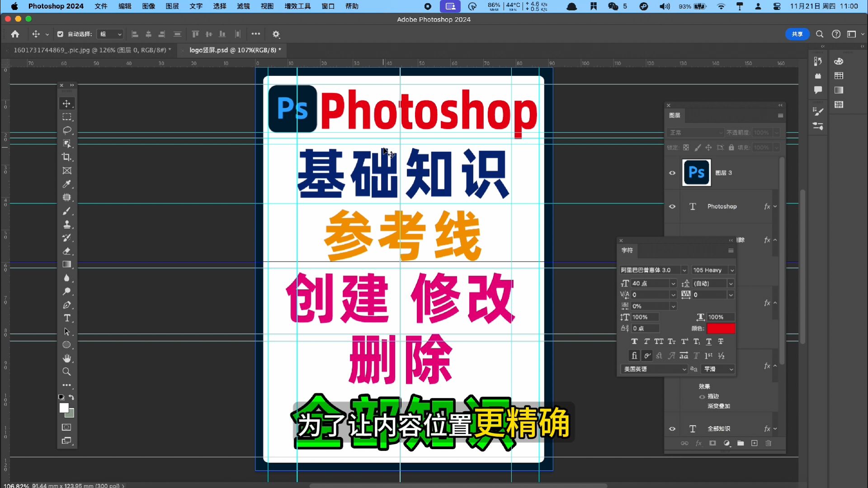Open anti-aliasing dropdown 平滑
868x488 pixels.
[718, 369]
